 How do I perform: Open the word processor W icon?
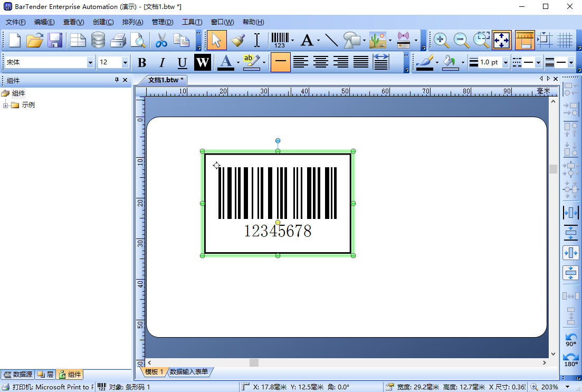point(203,62)
